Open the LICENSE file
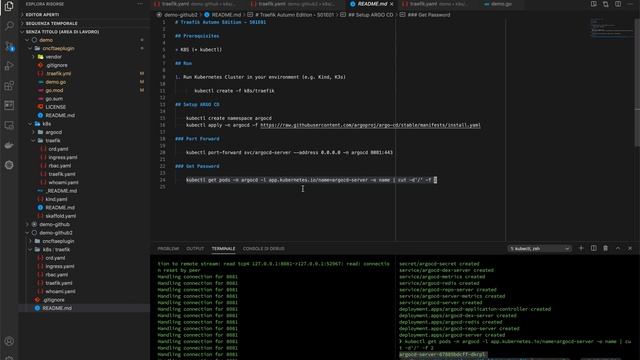Image resolution: width=640 pixels, height=360 pixels. coord(56,107)
